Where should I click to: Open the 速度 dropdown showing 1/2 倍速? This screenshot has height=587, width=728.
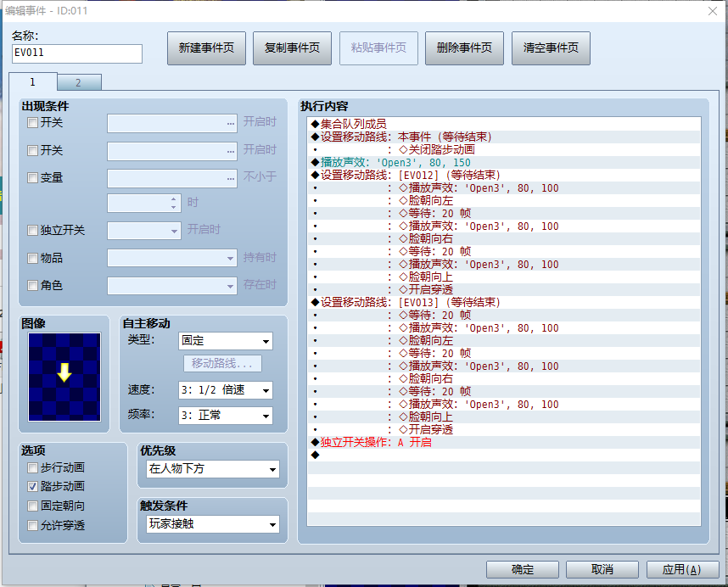pyautogui.click(x=226, y=390)
